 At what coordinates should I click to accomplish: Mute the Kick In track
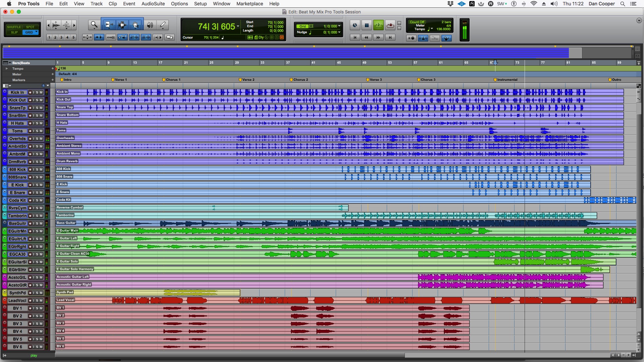tap(41, 92)
